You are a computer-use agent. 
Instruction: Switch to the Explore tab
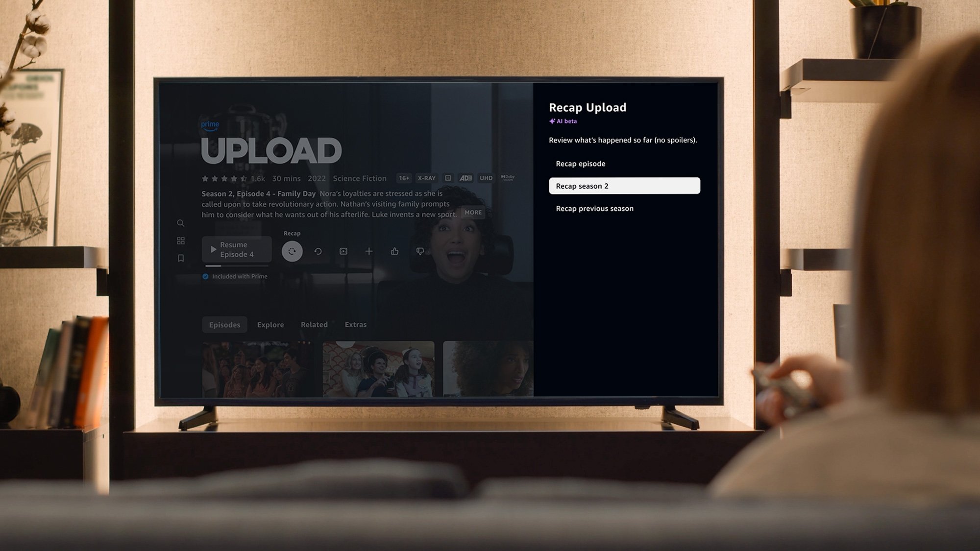270,324
